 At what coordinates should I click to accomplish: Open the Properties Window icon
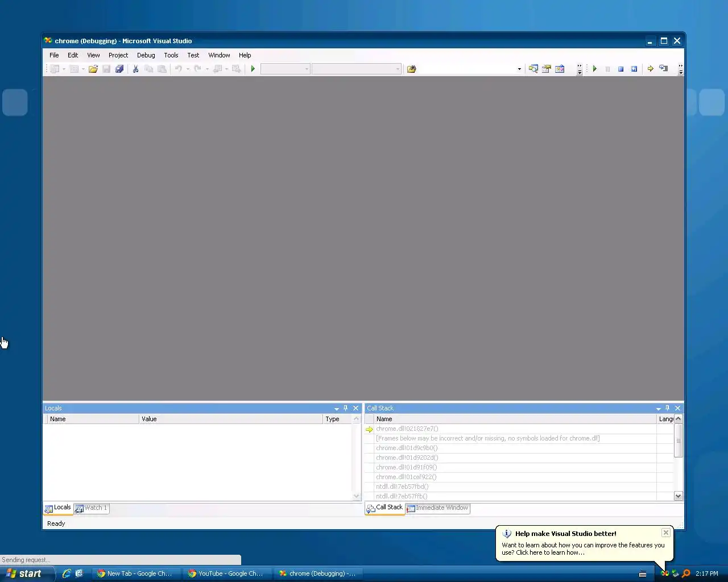(x=547, y=69)
